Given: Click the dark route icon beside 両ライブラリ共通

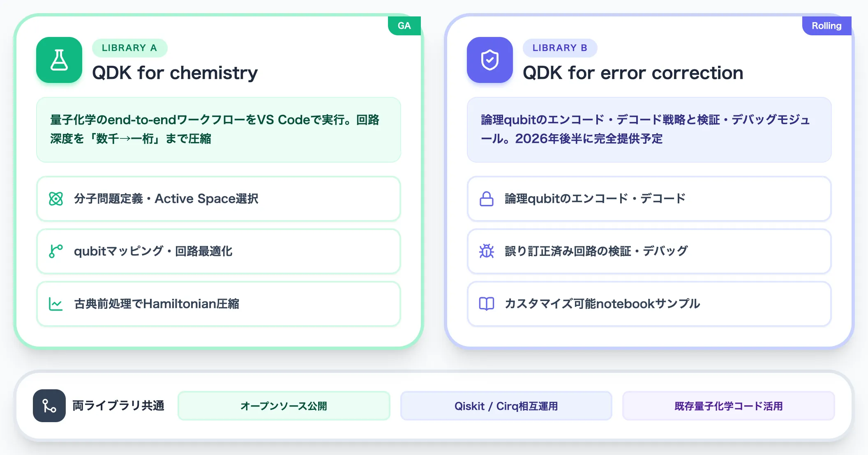Looking at the screenshot, I should coord(49,406).
